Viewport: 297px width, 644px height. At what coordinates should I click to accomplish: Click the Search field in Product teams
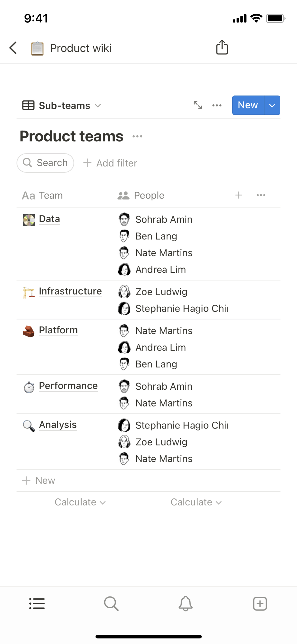[x=45, y=163]
